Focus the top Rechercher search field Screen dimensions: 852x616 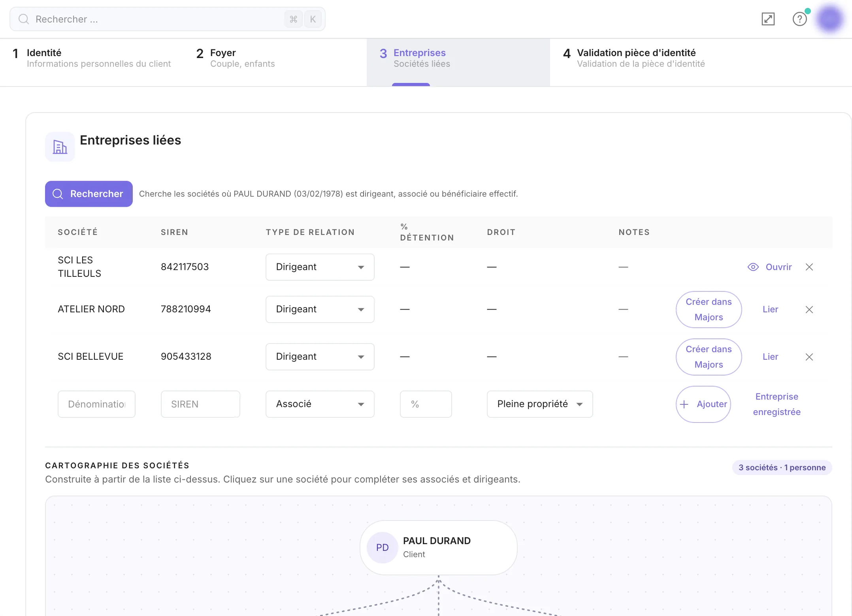[168, 19]
